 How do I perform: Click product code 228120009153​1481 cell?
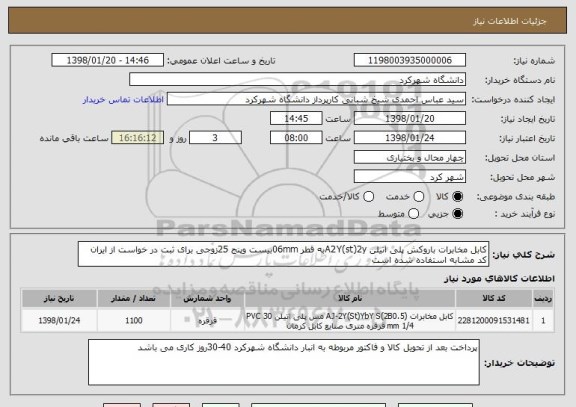click(494, 320)
